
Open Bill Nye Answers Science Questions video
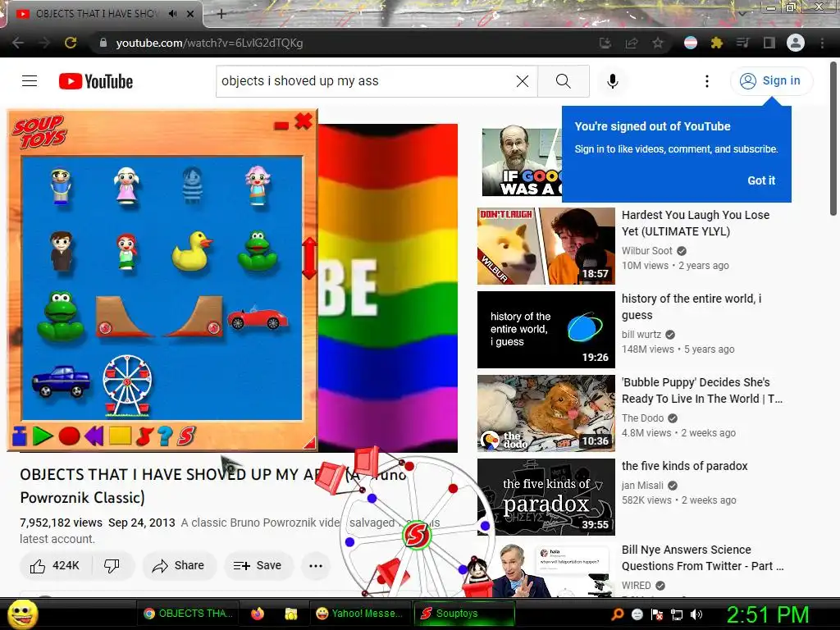(x=702, y=558)
